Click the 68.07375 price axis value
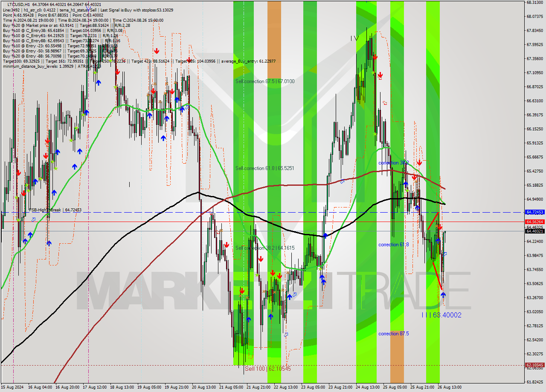 tap(535, 16)
